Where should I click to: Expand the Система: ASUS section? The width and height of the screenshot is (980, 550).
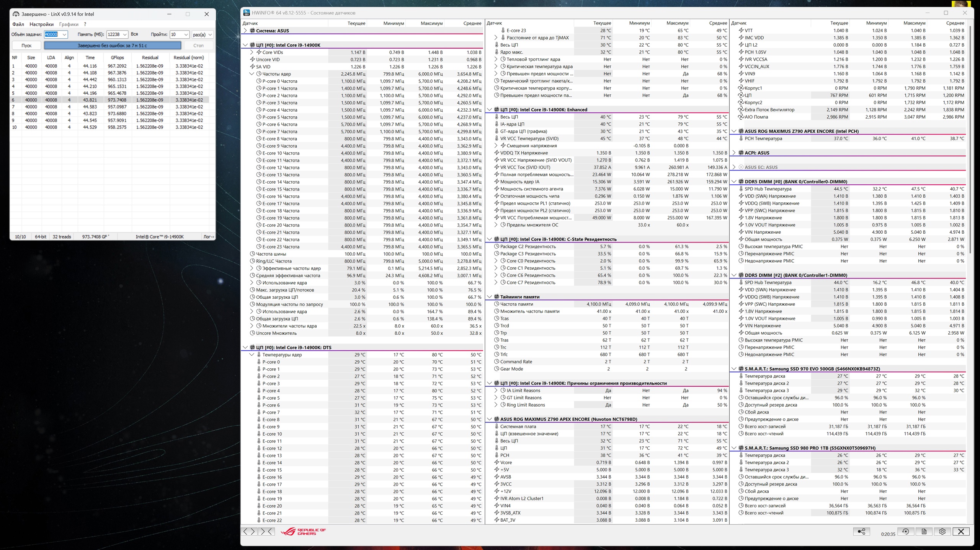(x=245, y=31)
